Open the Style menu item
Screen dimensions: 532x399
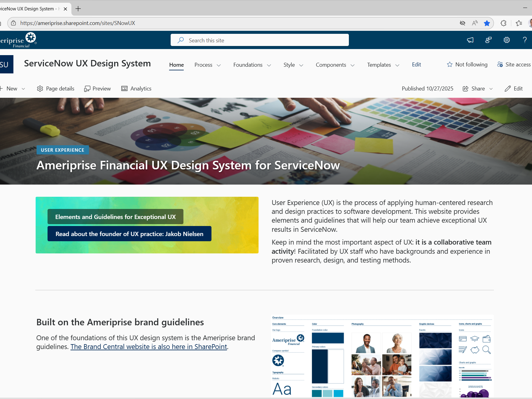pyautogui.click(x=289, y=65)
